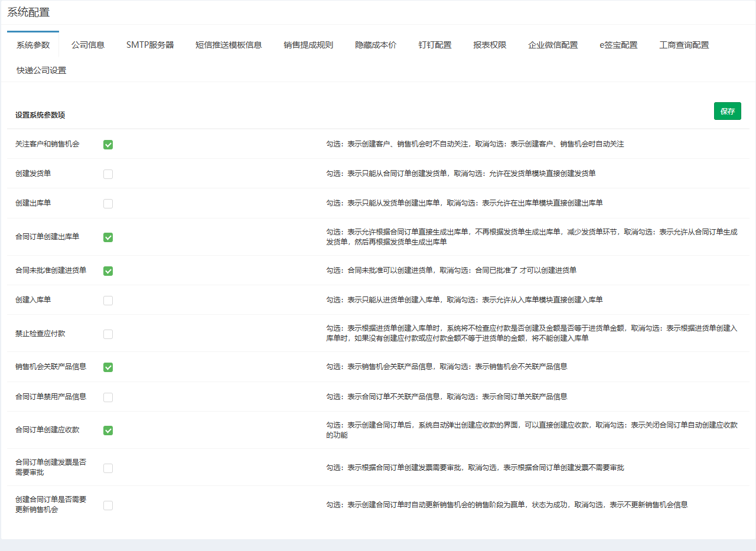The image size is (756, 551).
Task: Select the 销售提成规则 tab
Action: [308, 45]
